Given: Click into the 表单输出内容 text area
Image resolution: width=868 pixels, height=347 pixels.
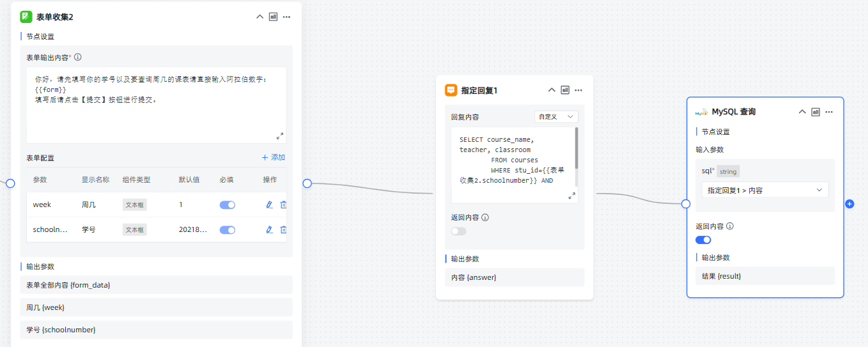Looking at the screenshot, I should tap(157, 105).
